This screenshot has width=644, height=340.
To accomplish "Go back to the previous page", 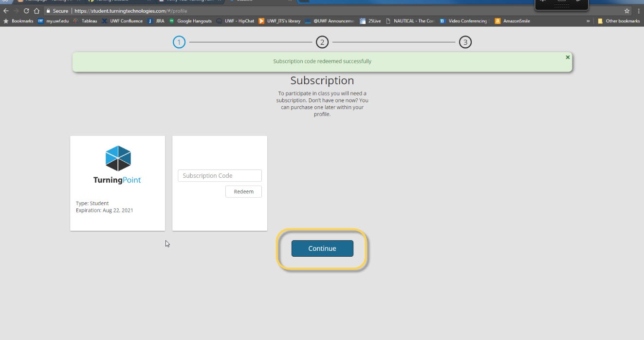I will pos(6,11).
